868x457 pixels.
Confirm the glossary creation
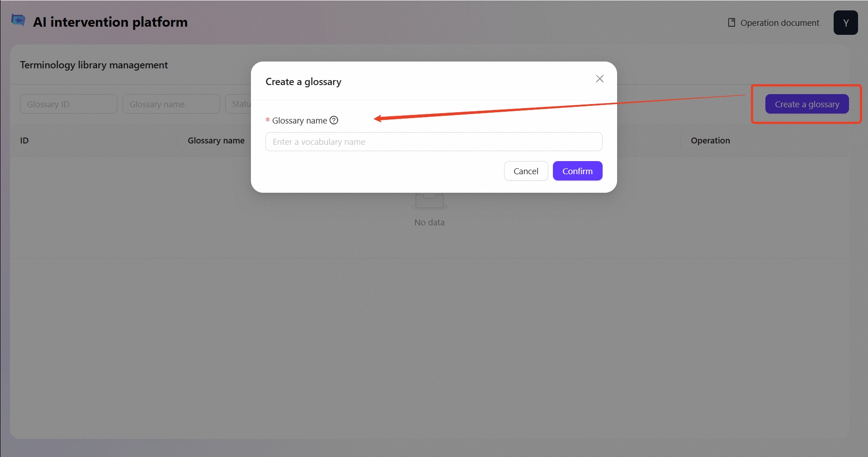coord(577,171)
